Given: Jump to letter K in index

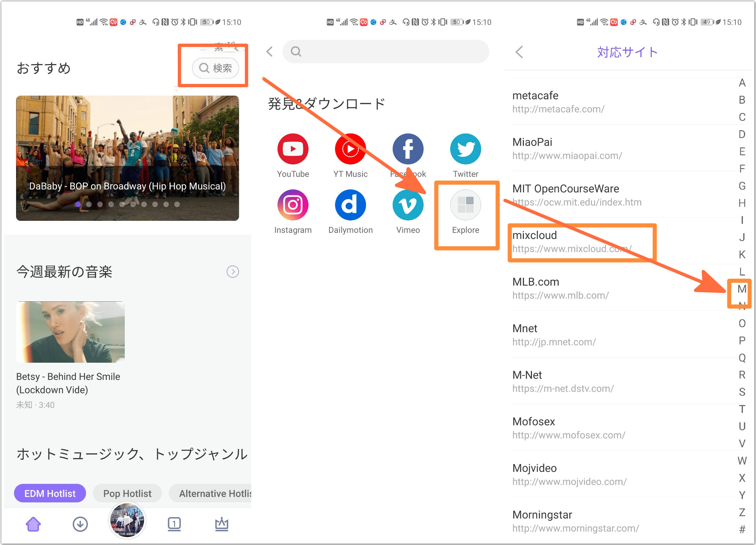Looking at the screenshot, I should click(x=742, y=254).
